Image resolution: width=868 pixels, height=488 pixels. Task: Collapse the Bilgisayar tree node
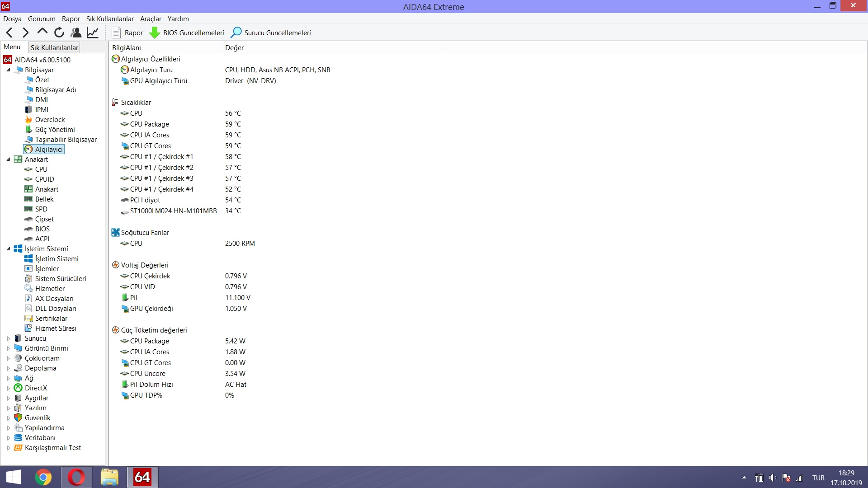coord(8,70)
